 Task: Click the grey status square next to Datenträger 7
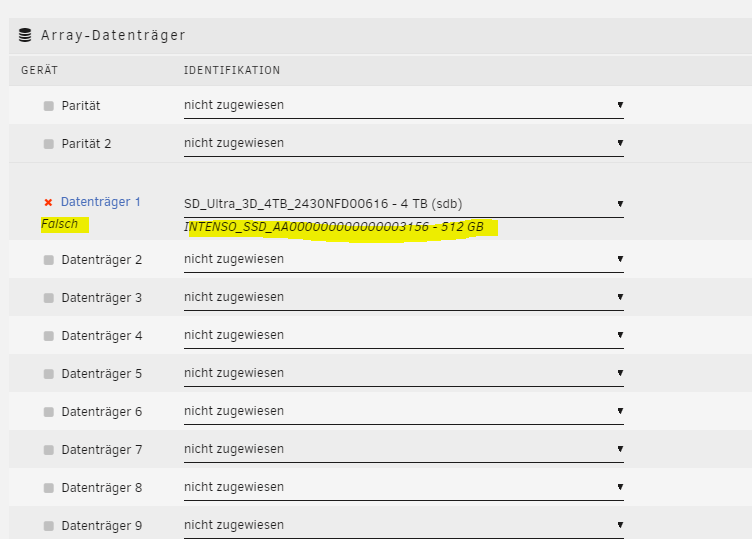click(48, 450)
